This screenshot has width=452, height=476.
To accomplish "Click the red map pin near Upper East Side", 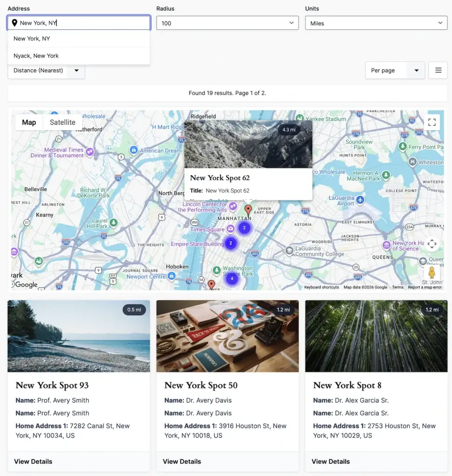I will point(248,210).
